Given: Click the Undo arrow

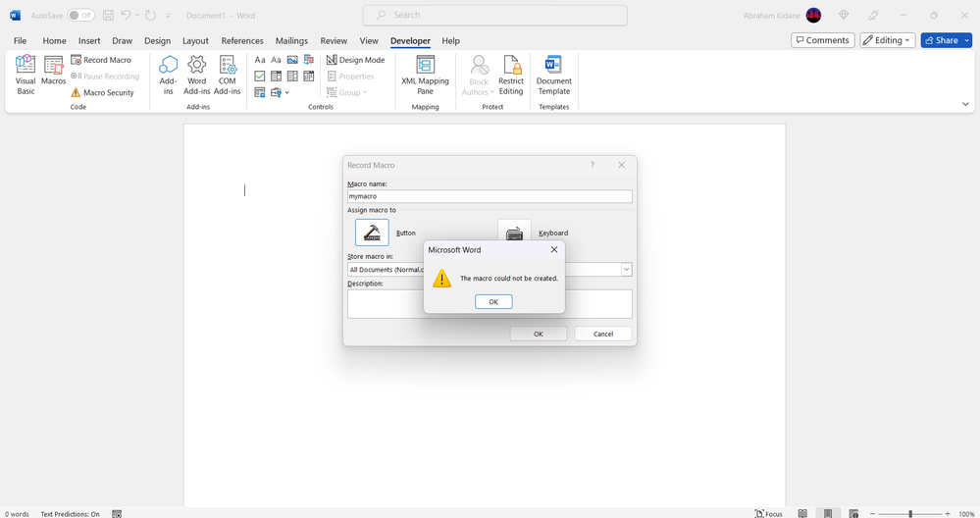Looking at the screenshot, I should (127, 15).
